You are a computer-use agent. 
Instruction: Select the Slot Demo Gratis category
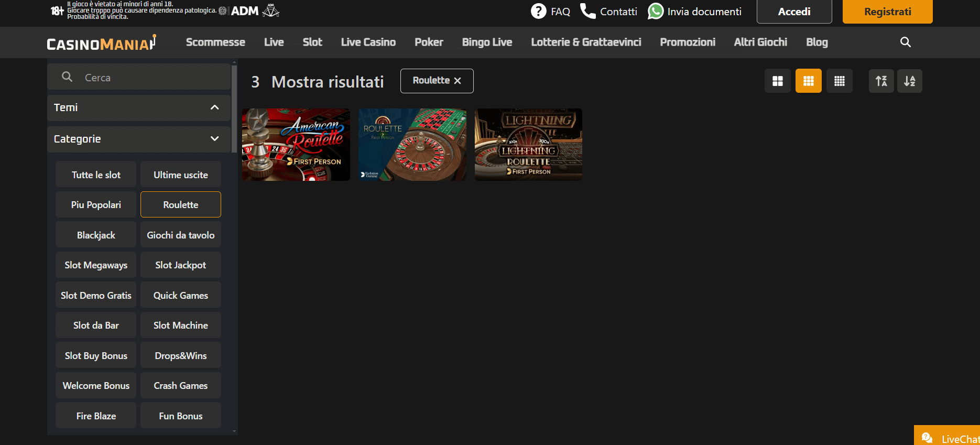pyautogui.click(x=96, y=295)
